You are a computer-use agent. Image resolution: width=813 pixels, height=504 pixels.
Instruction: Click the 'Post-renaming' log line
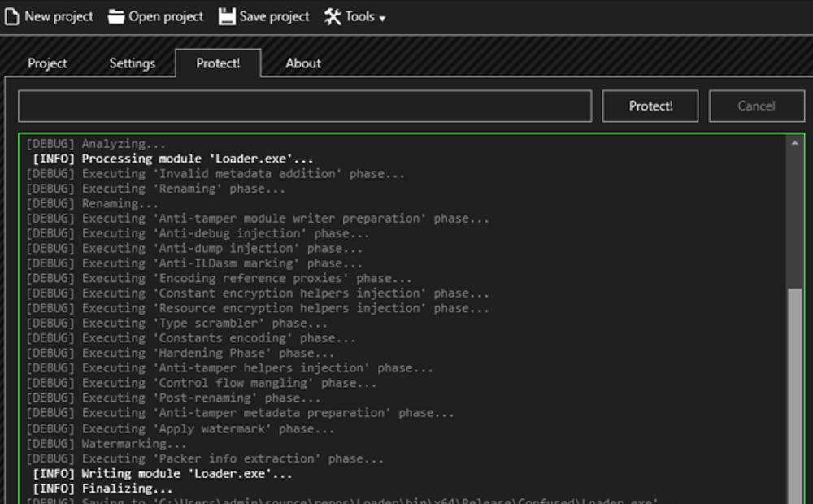[173, 398]
